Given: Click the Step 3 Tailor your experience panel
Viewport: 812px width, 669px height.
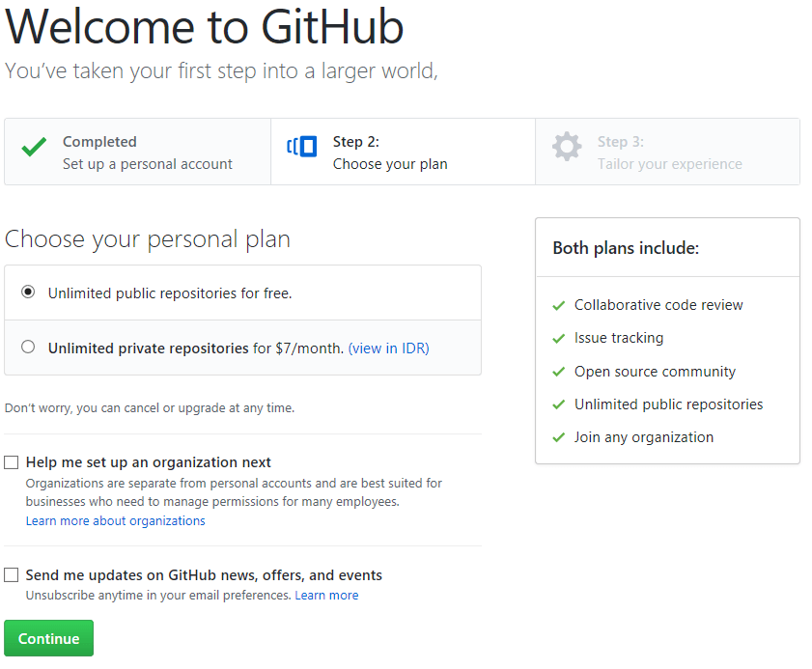Looking at the screenshot, I should click(x=667, y=152).
